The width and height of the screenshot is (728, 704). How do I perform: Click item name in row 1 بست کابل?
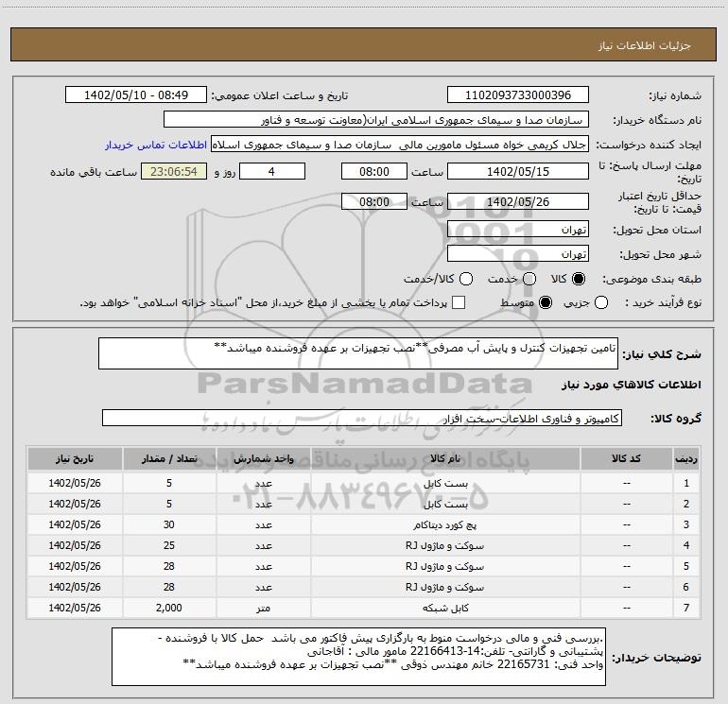pyautogui.click(x=445, y=484)
